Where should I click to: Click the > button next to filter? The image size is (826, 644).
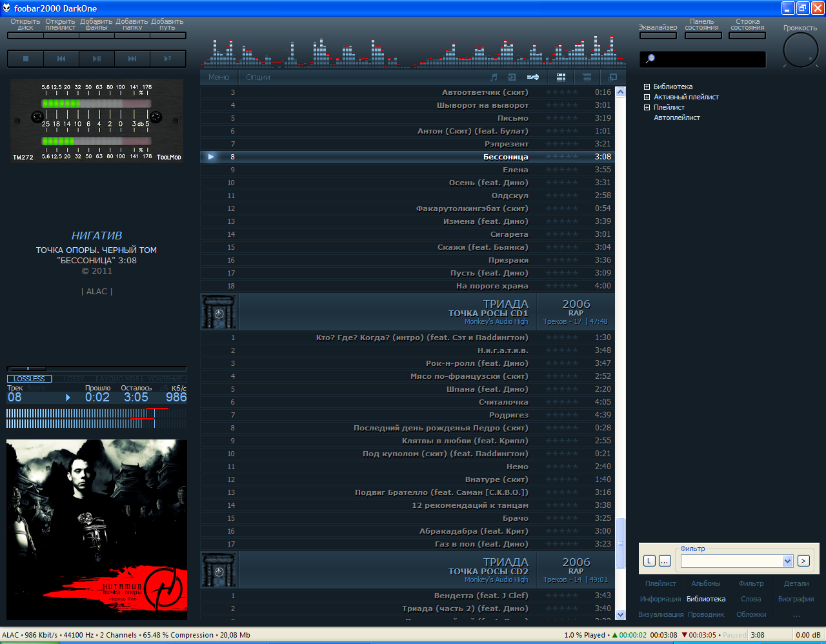[803, 561]
